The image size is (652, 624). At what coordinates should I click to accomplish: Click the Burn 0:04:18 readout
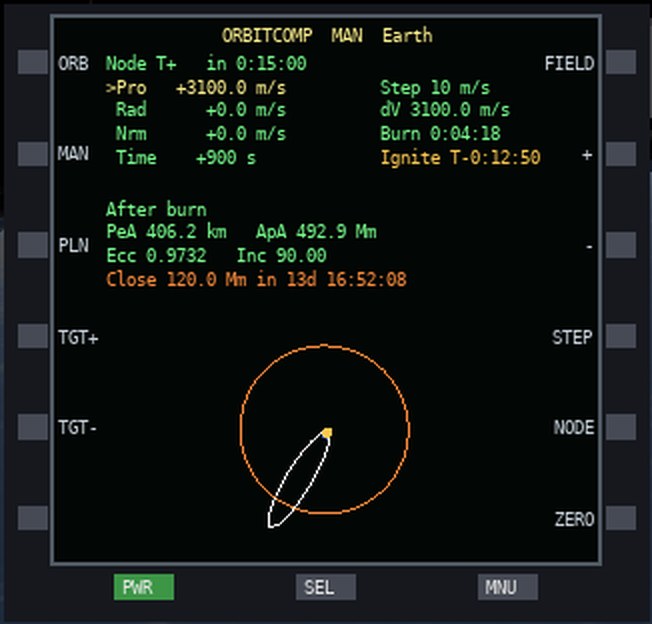pyautogui.click(x=440, y=134)
